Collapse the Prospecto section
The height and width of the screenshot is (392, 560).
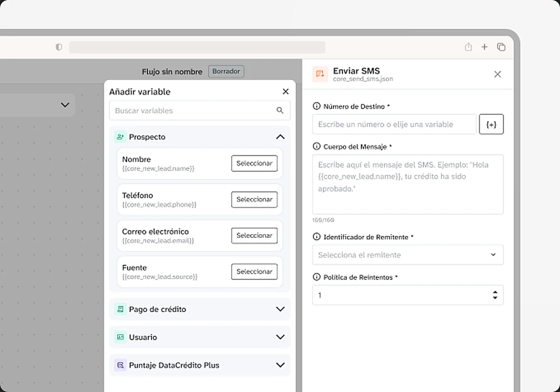(280, 137)
